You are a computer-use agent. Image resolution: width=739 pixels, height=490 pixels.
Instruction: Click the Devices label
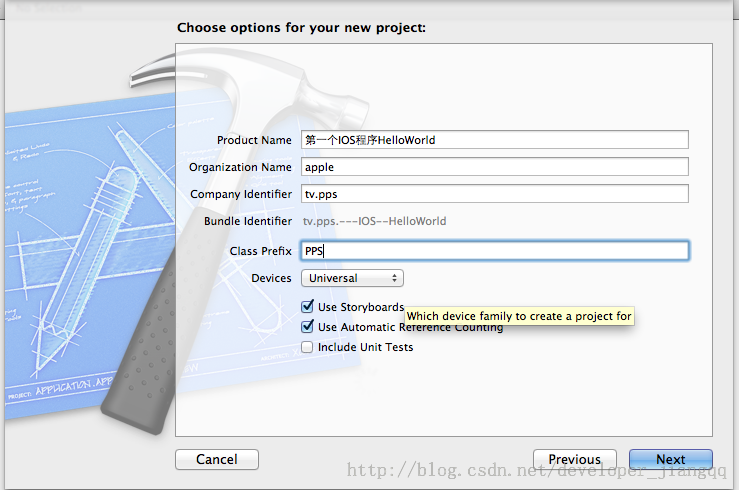pyautogui.click(x=271, y=278)
